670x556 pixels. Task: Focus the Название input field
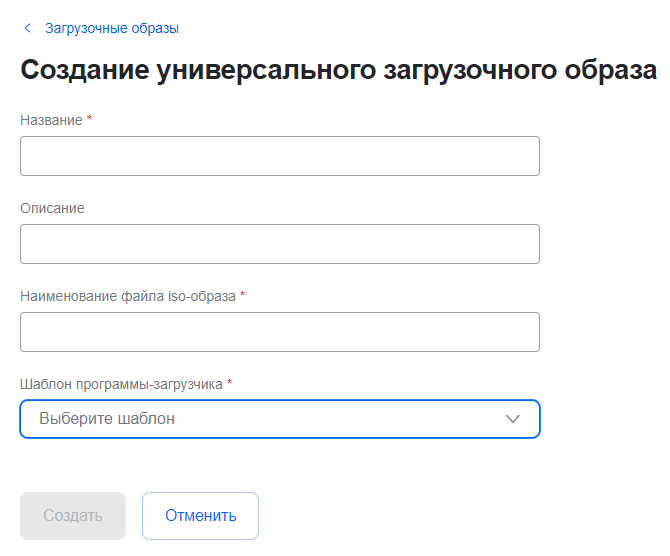pos(280,156)
